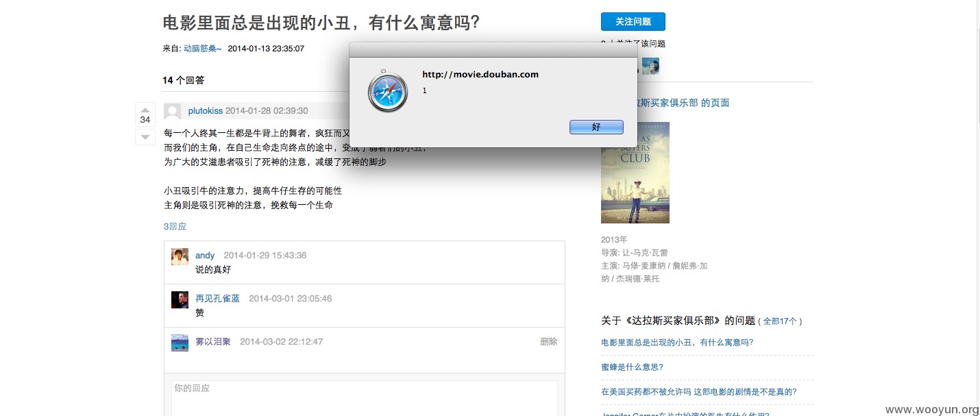Click the 关注问题 follow button

coord(633,21)
